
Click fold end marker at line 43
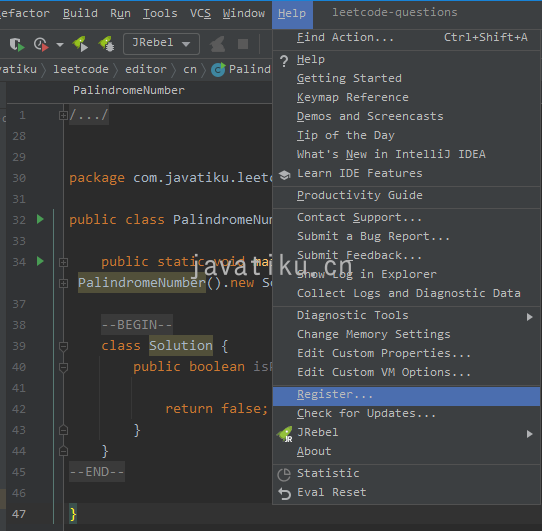(x=63, y=430)
